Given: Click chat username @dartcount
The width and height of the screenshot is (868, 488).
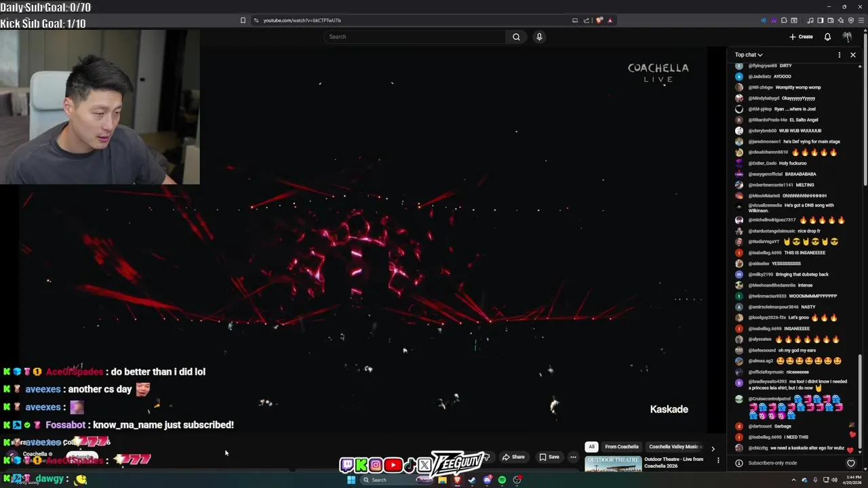Looking at the screenshot, I should tap(759, 426).
